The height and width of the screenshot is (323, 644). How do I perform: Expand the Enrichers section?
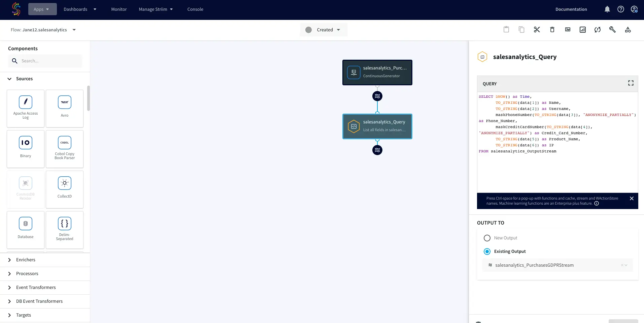click(10, 260)
